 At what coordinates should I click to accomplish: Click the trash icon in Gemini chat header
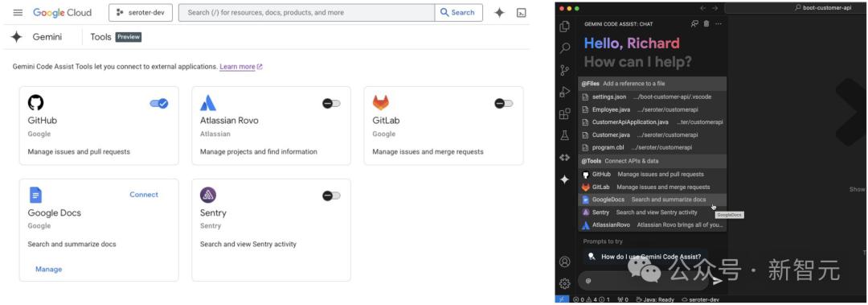[706, 24]
